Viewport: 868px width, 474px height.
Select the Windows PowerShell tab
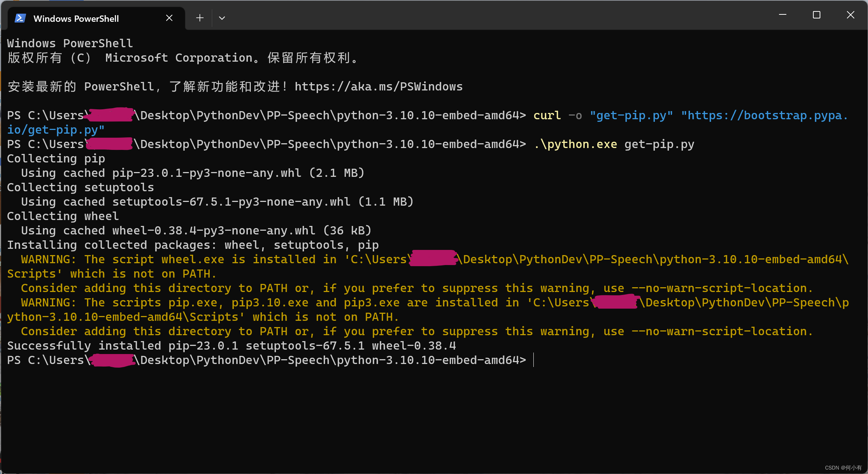point(76,19)
